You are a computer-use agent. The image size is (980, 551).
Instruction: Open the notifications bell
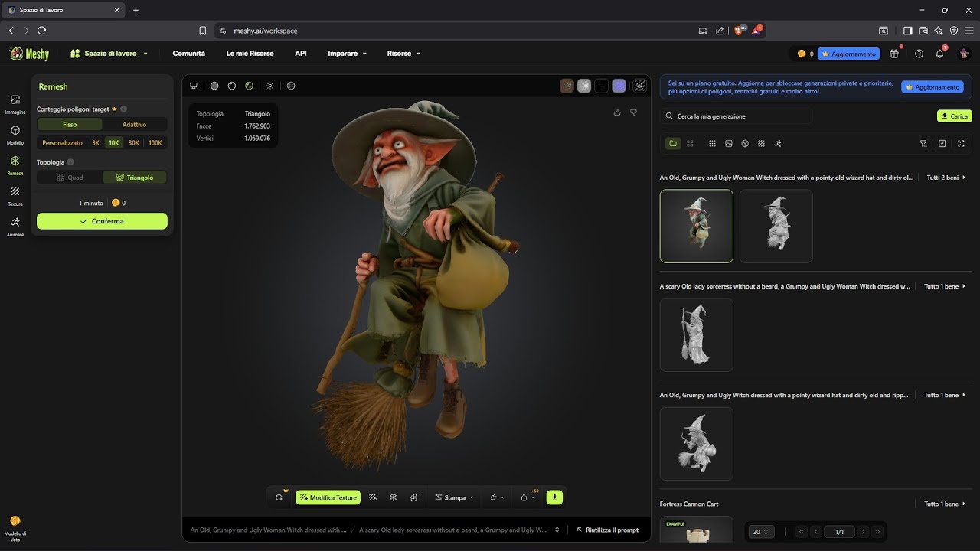click(939, 54)
